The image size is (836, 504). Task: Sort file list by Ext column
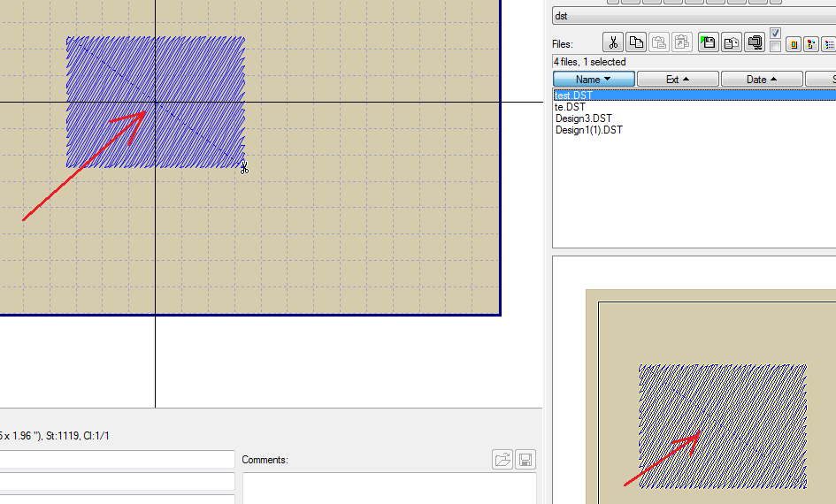[678, 80]
